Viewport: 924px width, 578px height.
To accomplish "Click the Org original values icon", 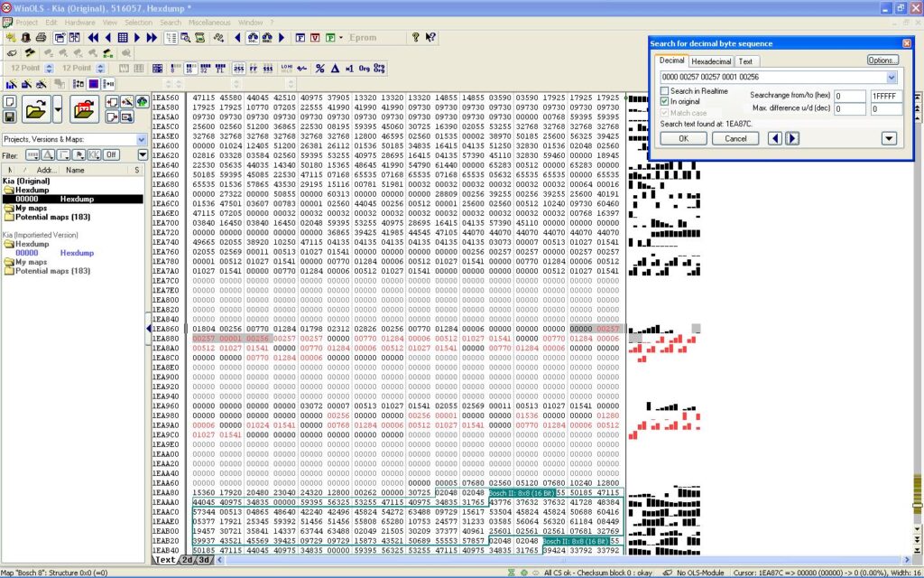I will point(365,69).
